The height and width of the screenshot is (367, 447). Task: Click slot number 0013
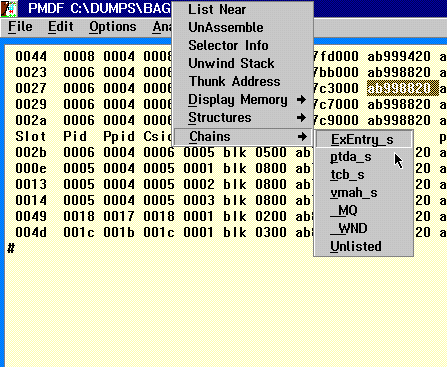coord(31,184)
